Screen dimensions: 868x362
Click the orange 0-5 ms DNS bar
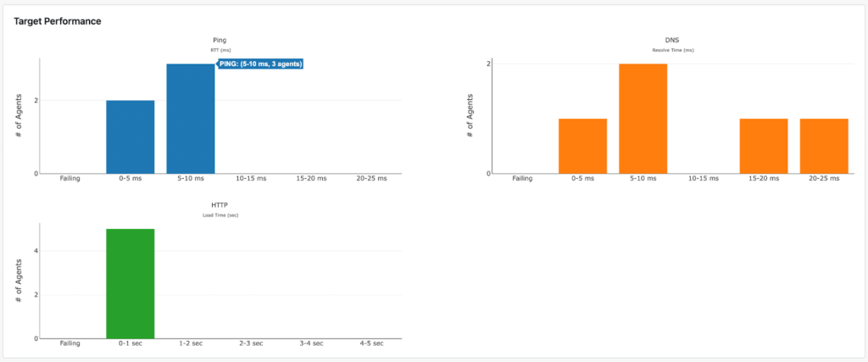click(x=582, y=146)
